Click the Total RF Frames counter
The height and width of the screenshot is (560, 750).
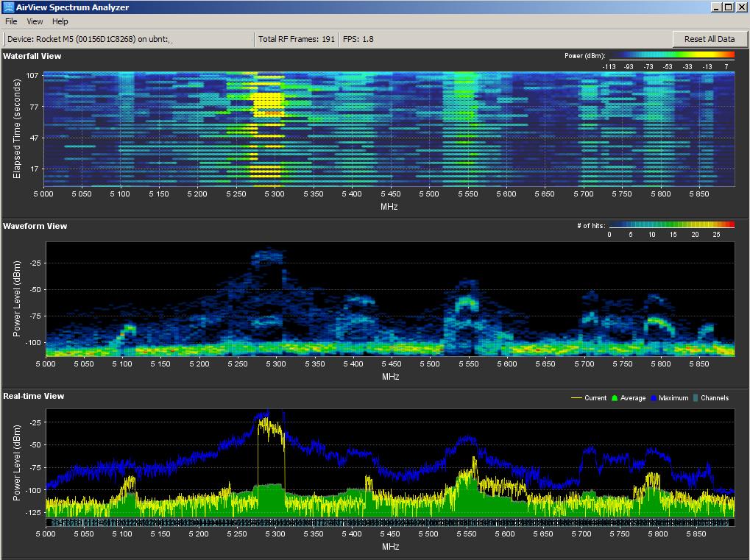(x=297, y=39)
